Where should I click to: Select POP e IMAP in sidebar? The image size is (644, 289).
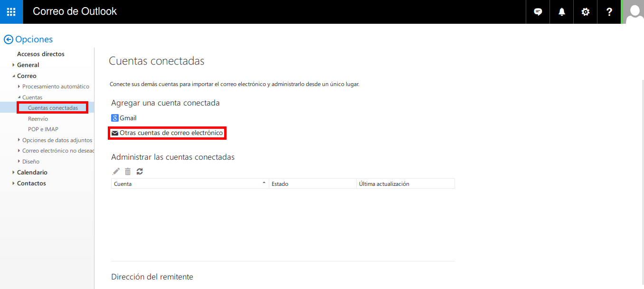(43, 129)
